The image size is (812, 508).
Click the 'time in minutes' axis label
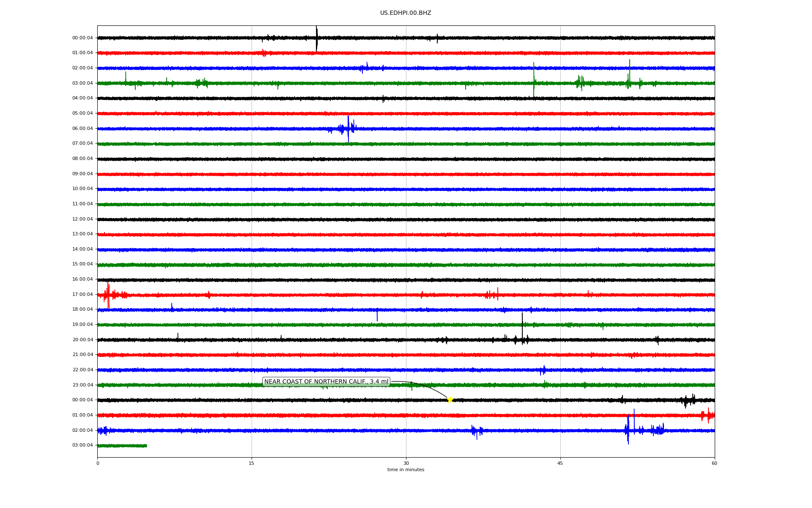tap(406, 470)
